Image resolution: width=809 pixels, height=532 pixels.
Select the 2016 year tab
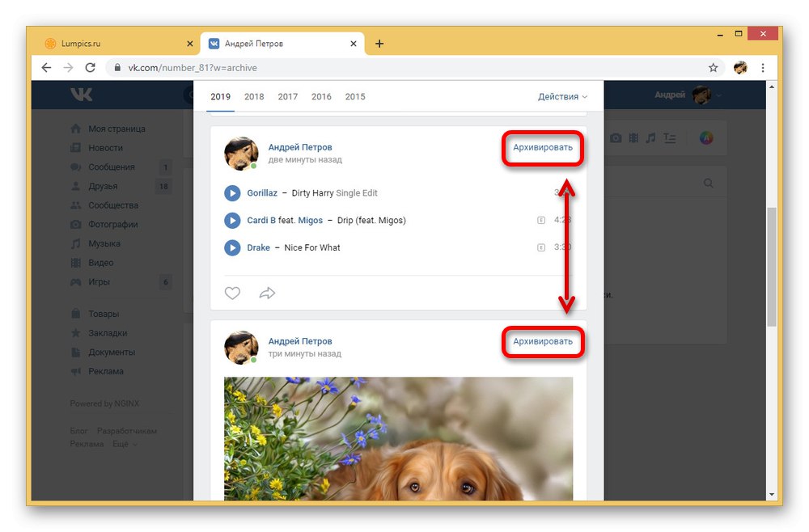pos(321,96)
